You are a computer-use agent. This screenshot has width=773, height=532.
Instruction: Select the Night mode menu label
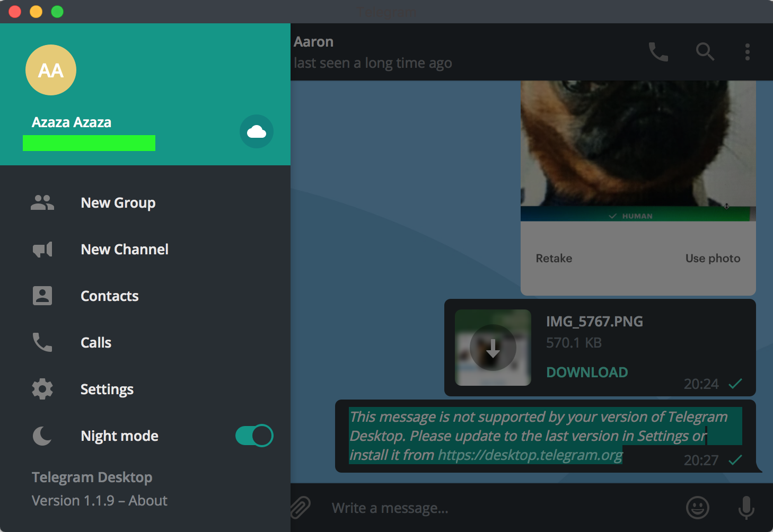tap(120, 436)
